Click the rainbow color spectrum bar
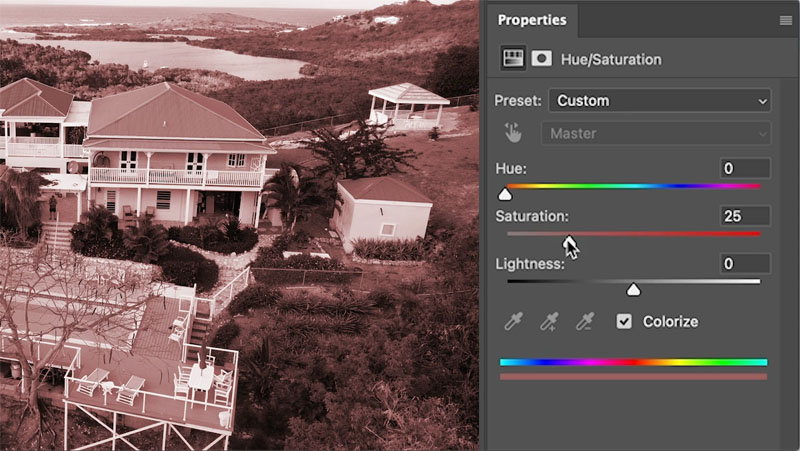The height and width of the screenshot is (451, 800). (634, 362)
